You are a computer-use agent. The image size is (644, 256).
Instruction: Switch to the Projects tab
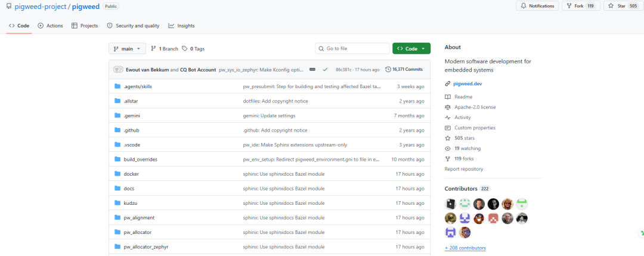85,26
